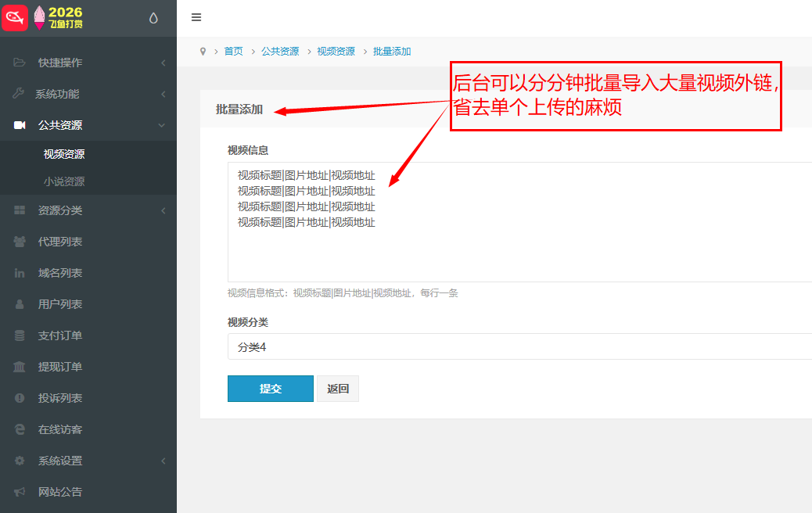812x513 pixels.
Task: Click the red fish logo icon
Action: coord(15,18)
